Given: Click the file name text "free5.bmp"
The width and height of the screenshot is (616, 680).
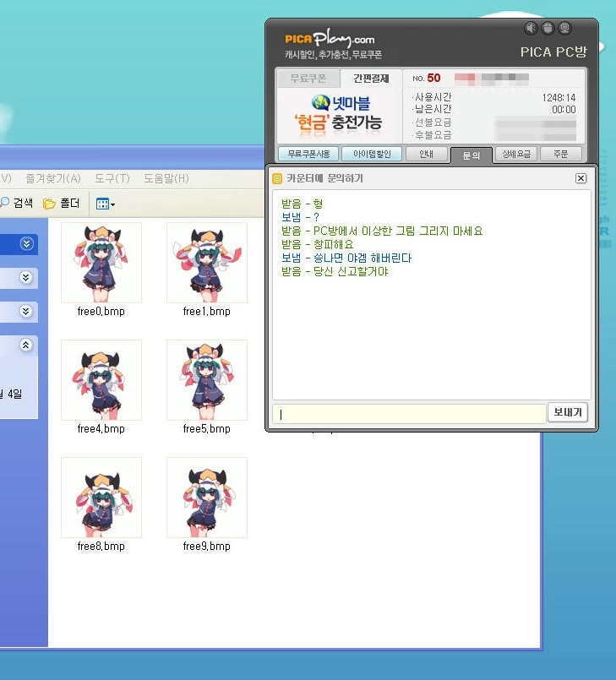Looking at the screenshot, I should [207, 429].
